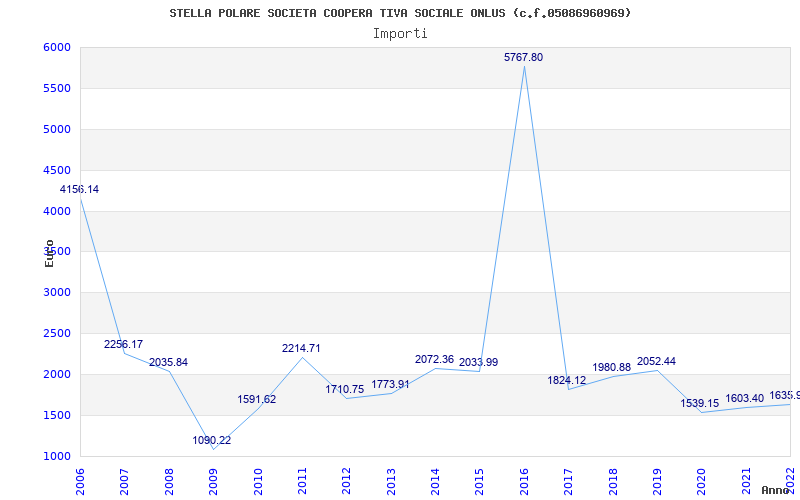Select the x-axis year 2011
Screen dimensions: 800x500
coord(302,482)
